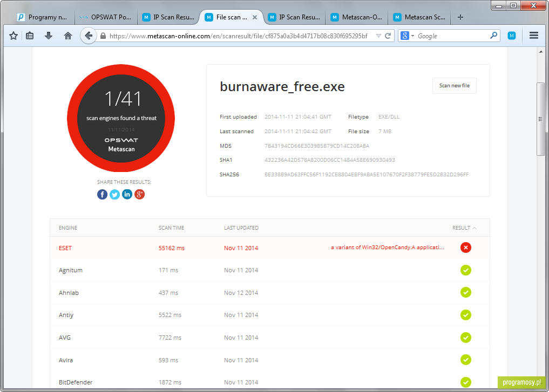Click the Ahnlab engine name
Screen dimensions: 549x392
69,293
